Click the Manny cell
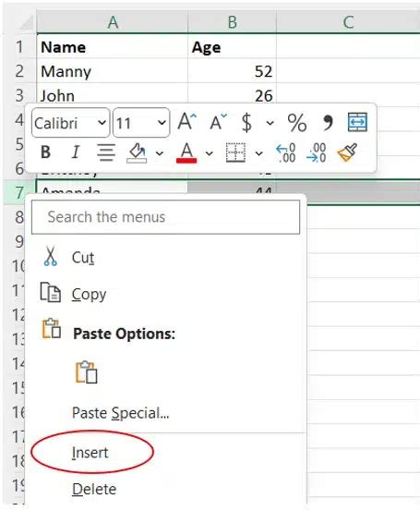The image size is (420, 511). tap(113, 71)
